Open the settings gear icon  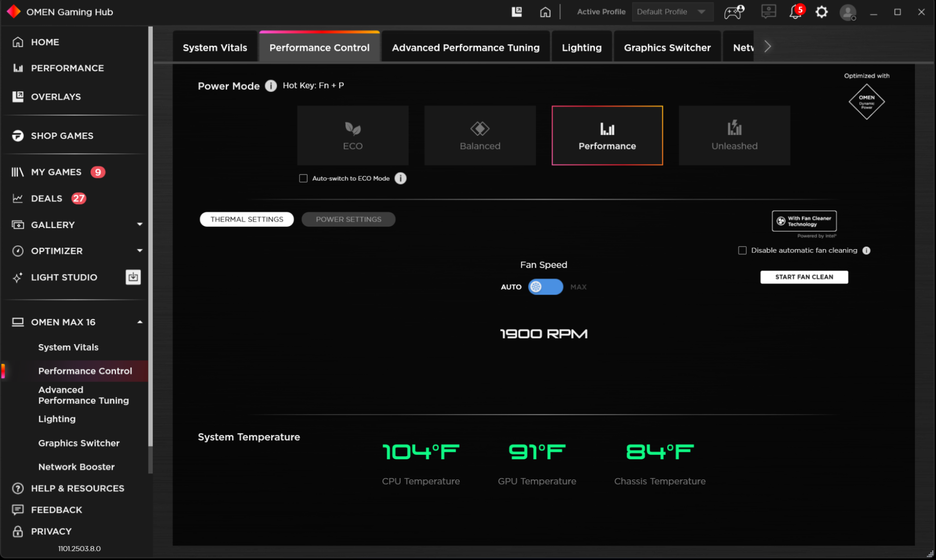point(822,12)
